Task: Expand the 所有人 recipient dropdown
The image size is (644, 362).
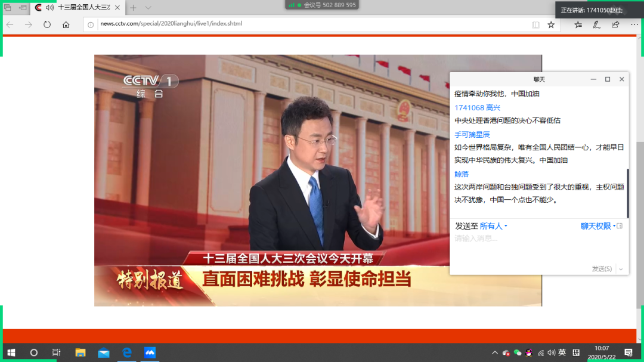Action: coord(493,226)
